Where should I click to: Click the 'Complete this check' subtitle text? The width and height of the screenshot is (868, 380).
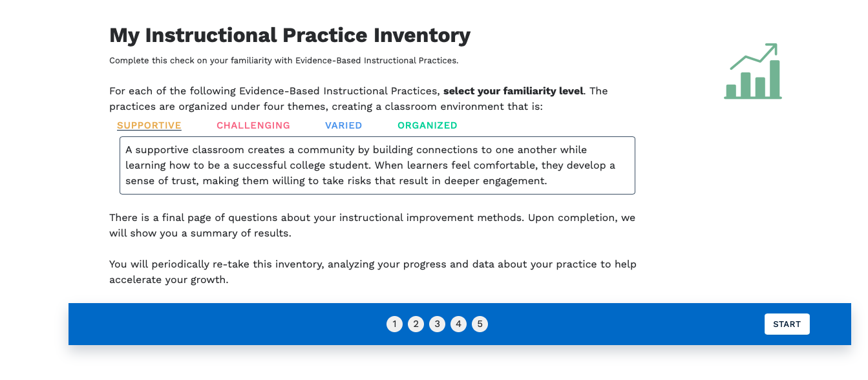[x=283, y=61]
